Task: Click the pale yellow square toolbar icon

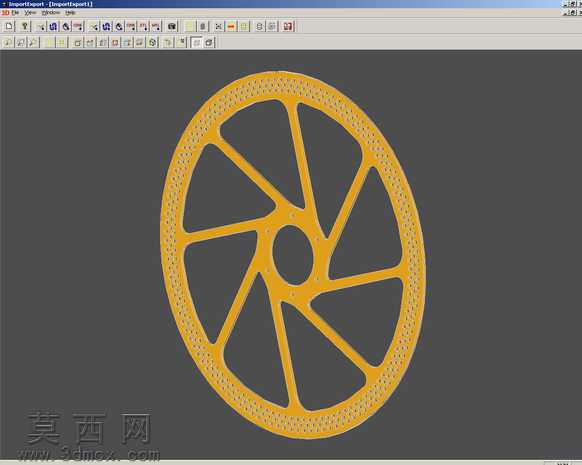Action: [x=190, y=26]
